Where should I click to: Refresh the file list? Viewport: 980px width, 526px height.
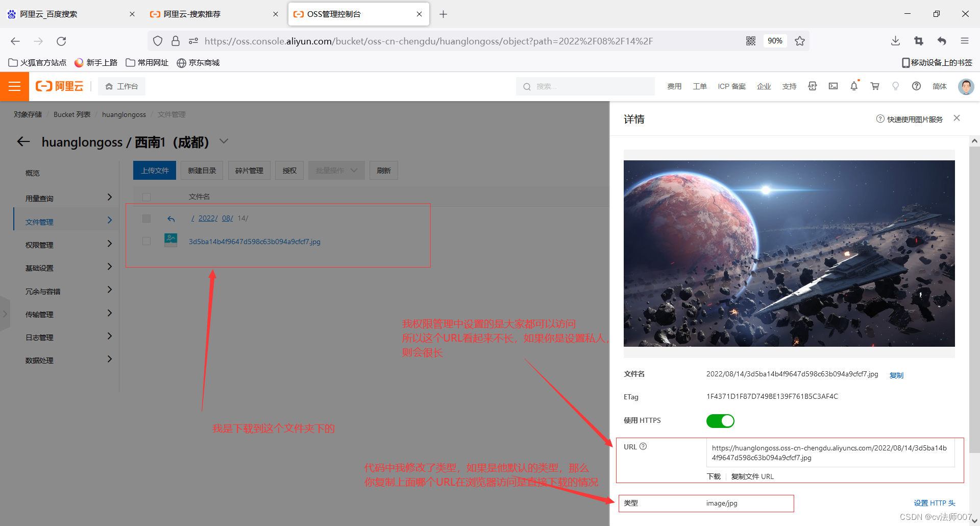pos(383,171)
